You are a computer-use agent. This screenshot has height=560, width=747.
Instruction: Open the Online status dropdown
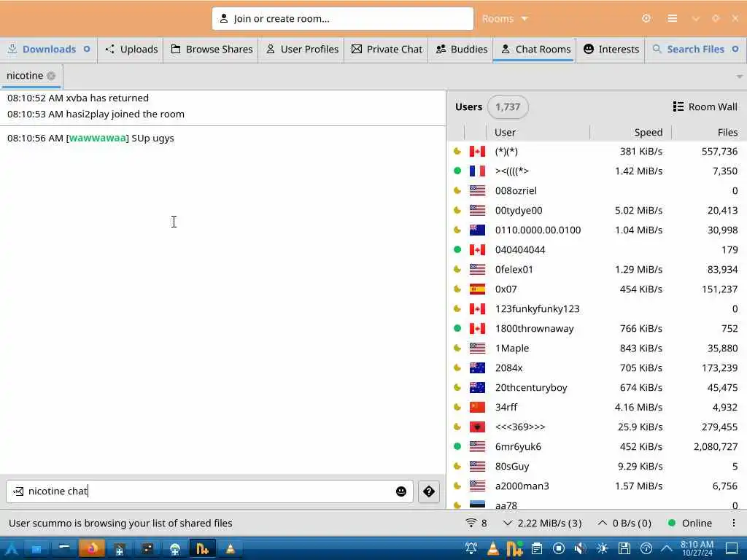tap(690, 524)
